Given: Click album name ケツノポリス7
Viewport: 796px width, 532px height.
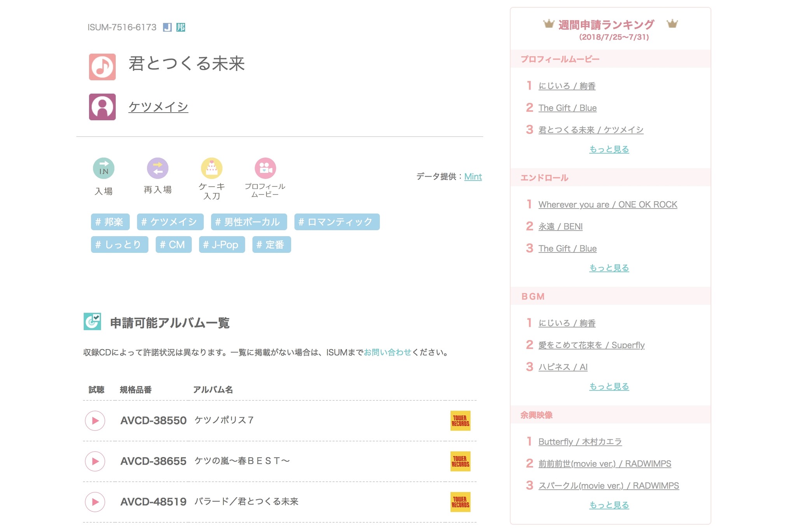Looking at the screenshot, I should [224, 420].
